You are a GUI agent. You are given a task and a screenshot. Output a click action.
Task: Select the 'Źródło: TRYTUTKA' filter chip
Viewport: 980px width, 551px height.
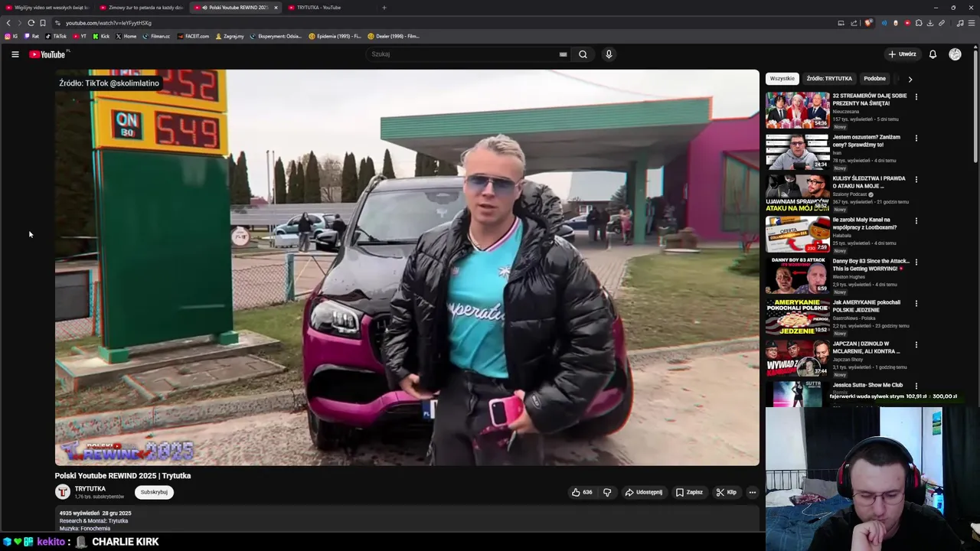[x=829, y=79]
